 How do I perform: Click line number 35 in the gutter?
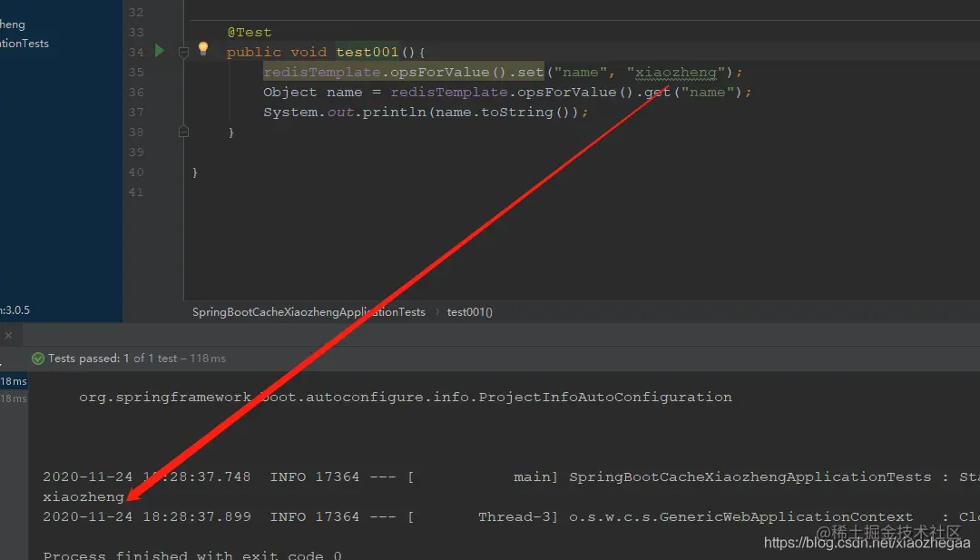136,72
